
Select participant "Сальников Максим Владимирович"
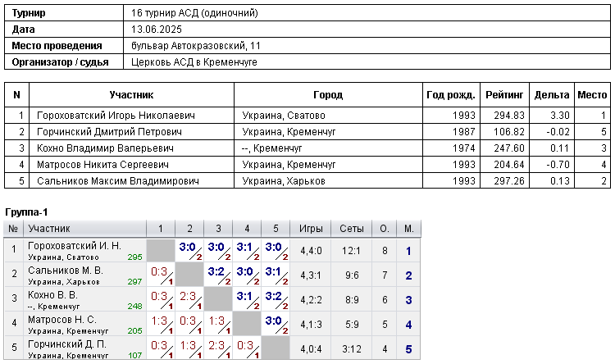117,181
